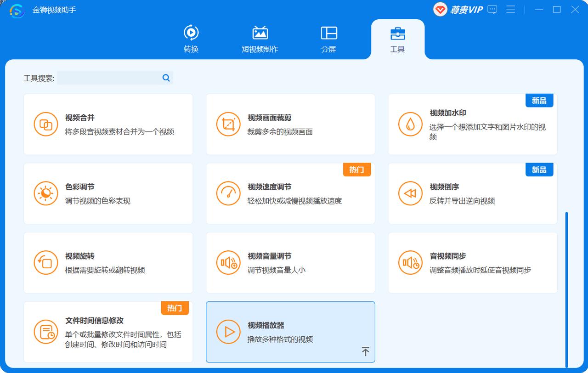Click the 文件时间信息修改 clock icon
The height and width of the screenshot is (373, 588).
pyautogui.click(x=45, y=332)
